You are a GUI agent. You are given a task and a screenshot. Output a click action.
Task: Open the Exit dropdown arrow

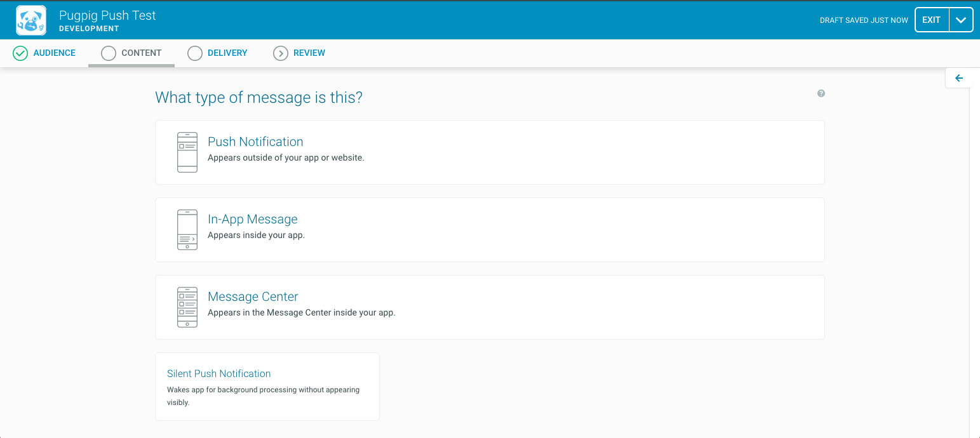[961, 20]
